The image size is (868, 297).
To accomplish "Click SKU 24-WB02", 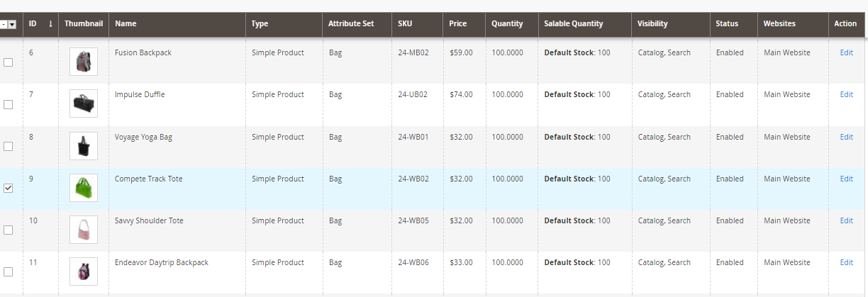I will click(x=413, y=179).
